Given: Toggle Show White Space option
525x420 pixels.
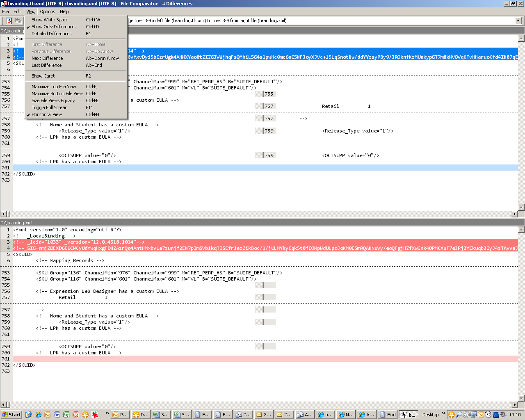Looking at the screenshot, I should 76,20.
